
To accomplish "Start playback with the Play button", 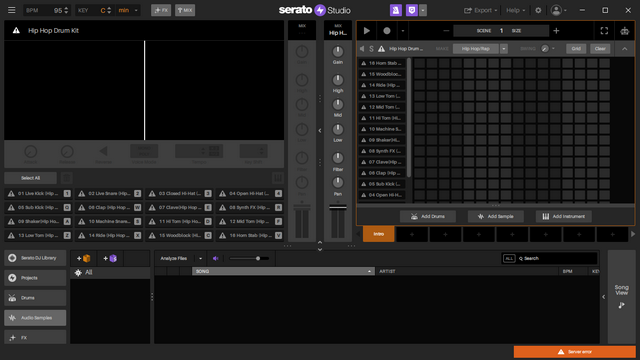I will (367, 31).
